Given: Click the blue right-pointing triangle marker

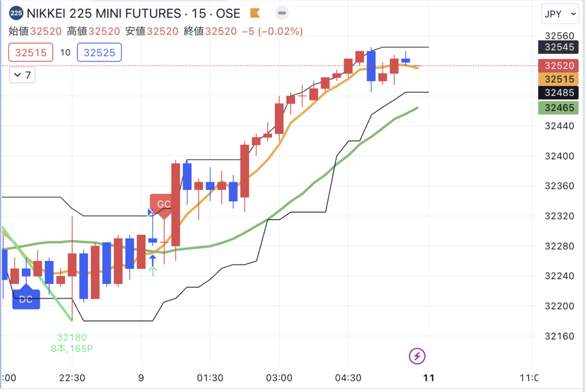Looking at the screenshot, I should point(150,212).
